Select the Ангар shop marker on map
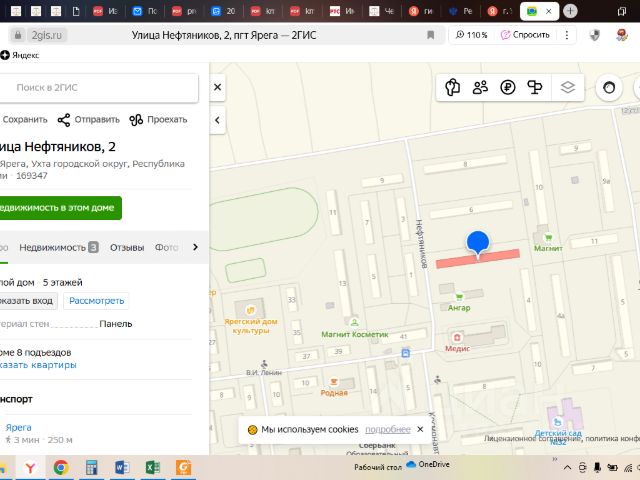The image size is (640, 480). (459, 297)
